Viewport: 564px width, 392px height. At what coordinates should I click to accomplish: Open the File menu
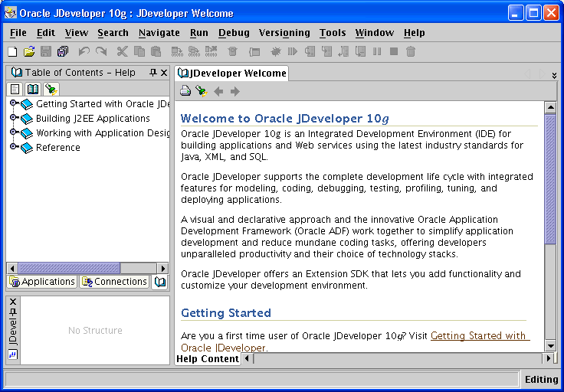coord(18,33)
